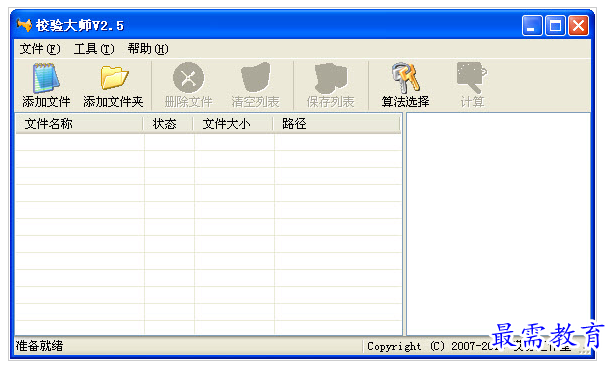Sort by 文件大小 column header
This screenshot has height=367, width=613.
(x=233, y=124)
